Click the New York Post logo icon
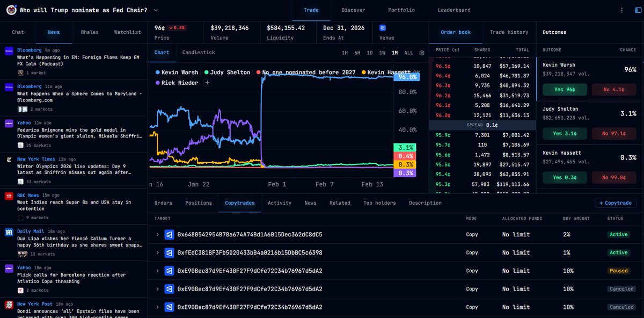 pyautogui.click(x=9, y=305)
